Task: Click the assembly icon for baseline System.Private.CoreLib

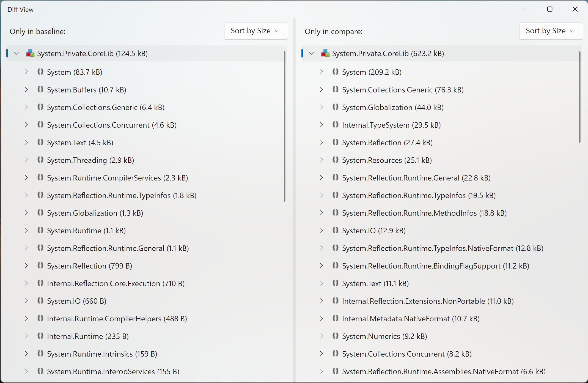Action: 30,53
